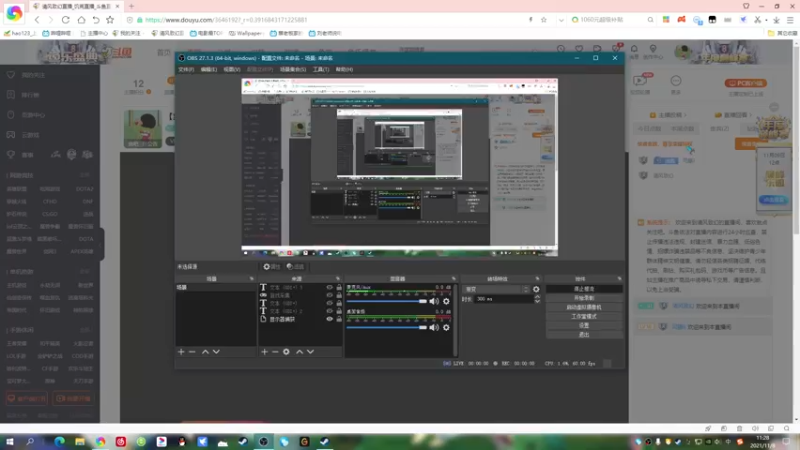Open taskbar search
The height and width of the screenshot is (450, 800).
(x=30, y=442)
